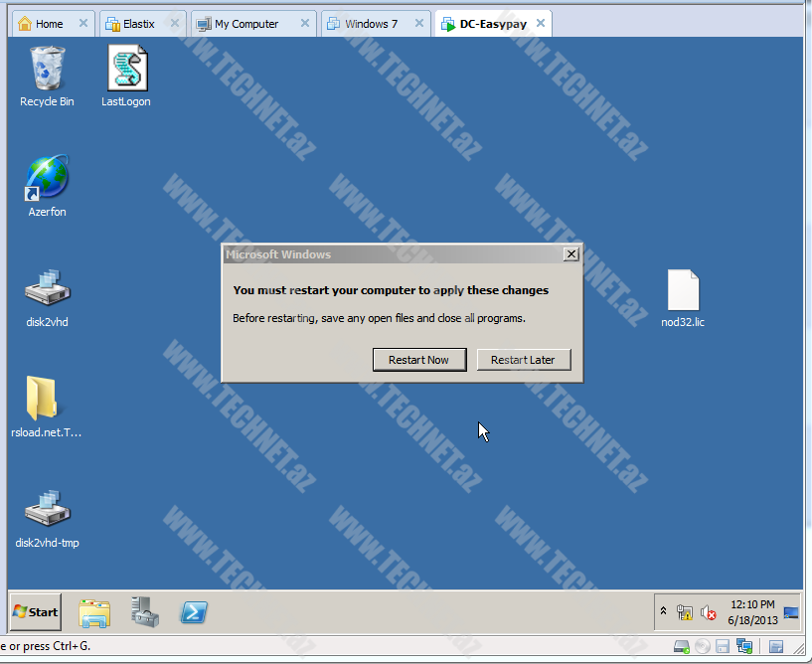This screenshot has width=812, height=664.
Task: Close the Microsoft Windows restart dialog
Action: (570, 254)
